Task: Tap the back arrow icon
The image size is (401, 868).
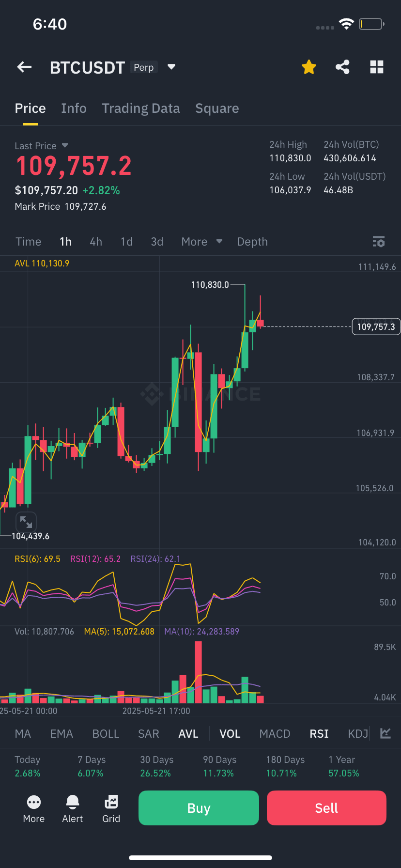Action: 24,67
